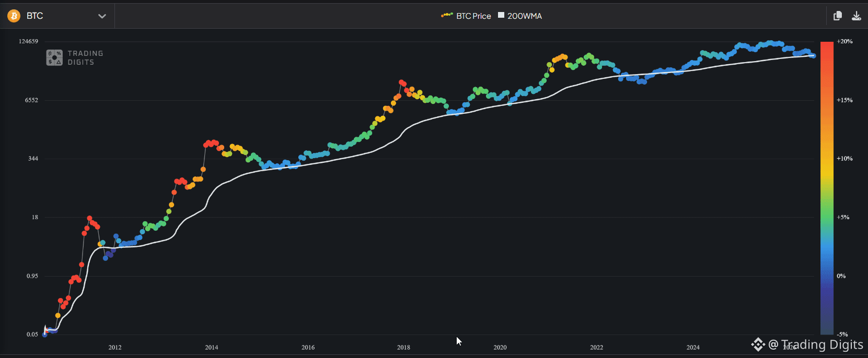The image size is (868, 358).
Task: Click the 2012 x-axis label
Action: click(x=115, y=348)
